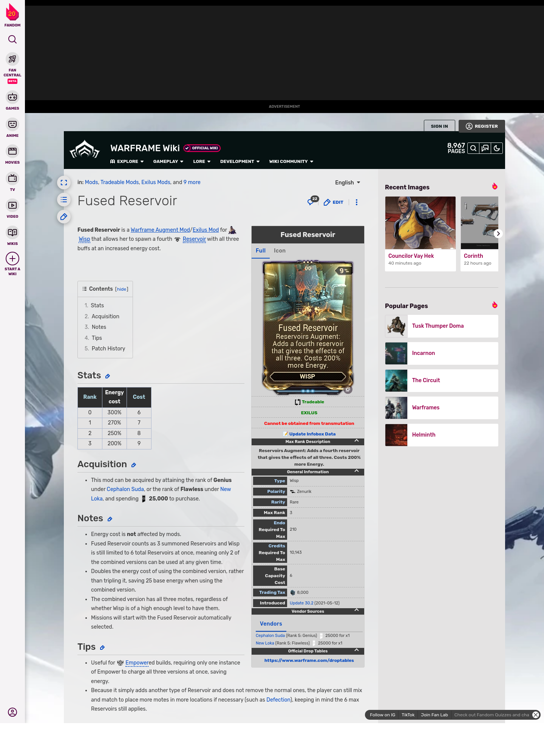Viewport: 544px width, 756px height.
Task: Open the Anime sidebar icon
Action: click(12, 124)
